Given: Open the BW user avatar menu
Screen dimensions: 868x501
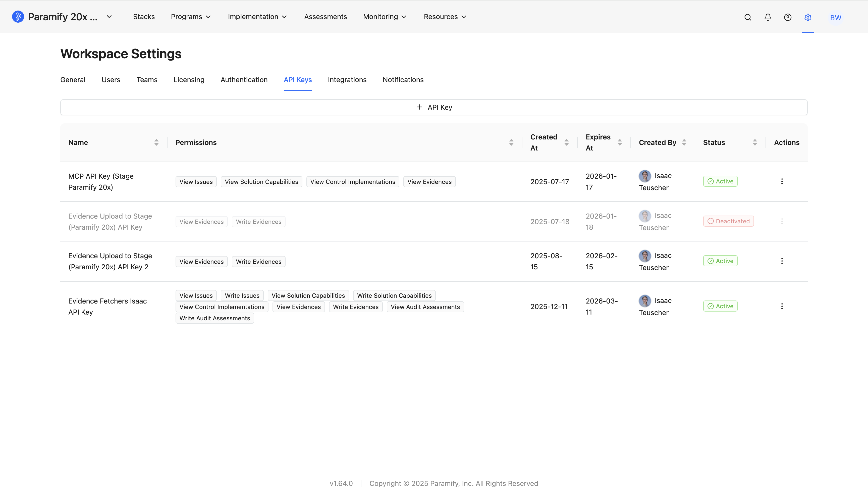Looking at the screenshot, I should (x=835, y=18).
